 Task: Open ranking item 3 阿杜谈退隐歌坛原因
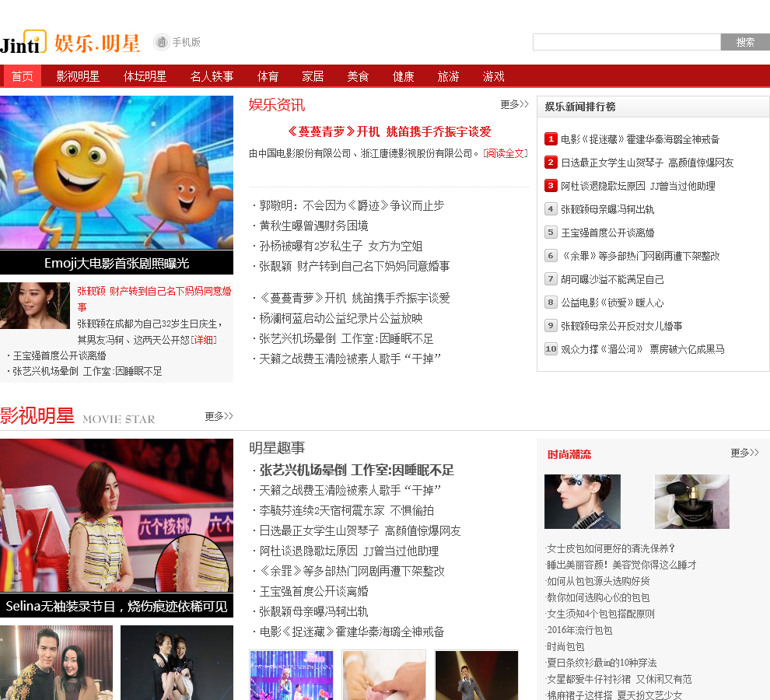coord(638,186)
